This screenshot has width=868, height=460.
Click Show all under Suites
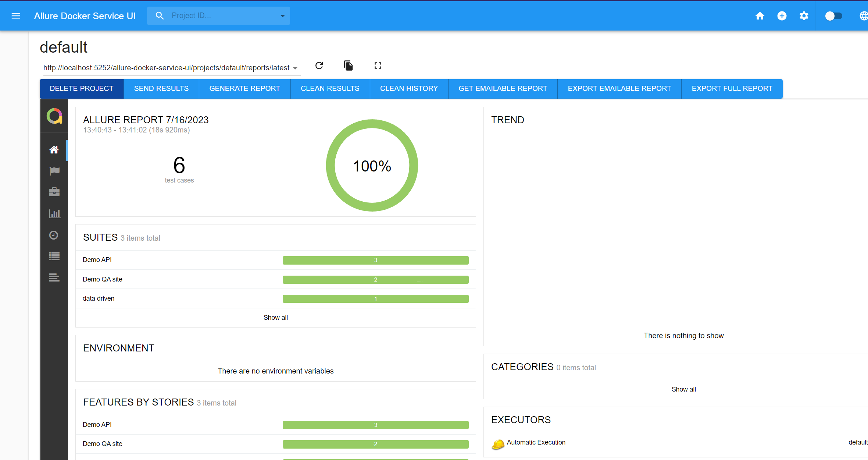tap(275, 318)
